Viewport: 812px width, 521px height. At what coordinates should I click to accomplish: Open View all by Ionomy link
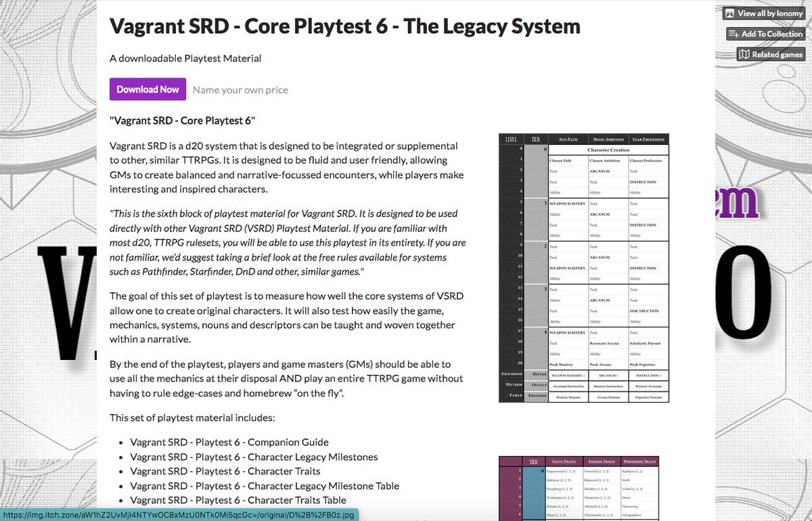pyautogui.click(x=763, y=14)
